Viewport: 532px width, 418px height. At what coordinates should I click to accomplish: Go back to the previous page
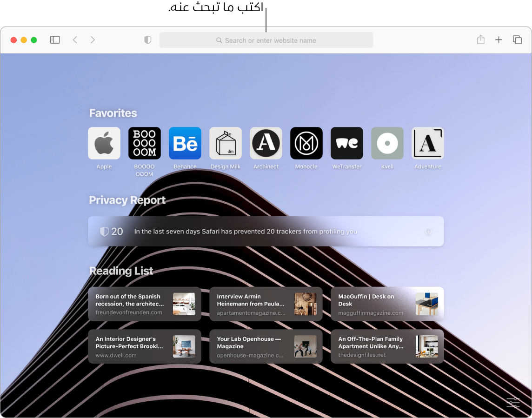click(75, 40)
